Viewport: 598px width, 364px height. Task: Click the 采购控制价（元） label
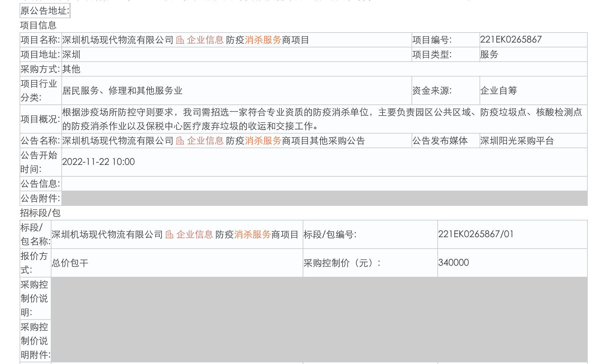pos(342,263)
